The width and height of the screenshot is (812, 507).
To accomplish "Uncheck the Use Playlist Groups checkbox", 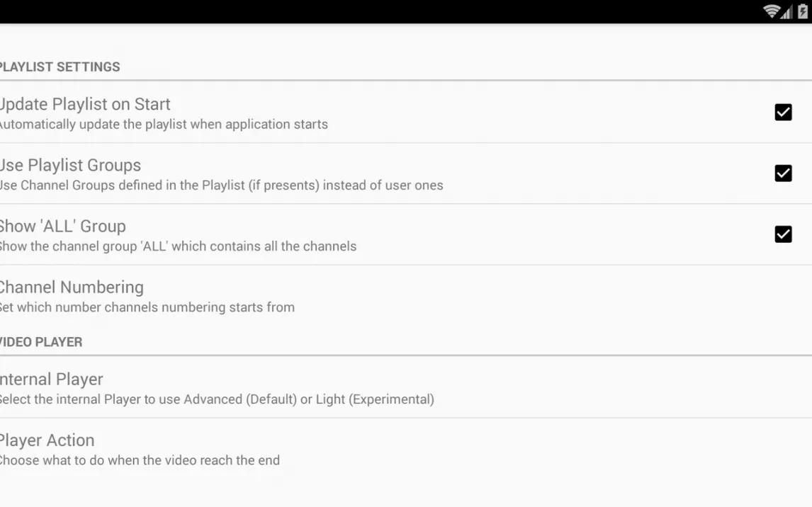I will [783, 173].
